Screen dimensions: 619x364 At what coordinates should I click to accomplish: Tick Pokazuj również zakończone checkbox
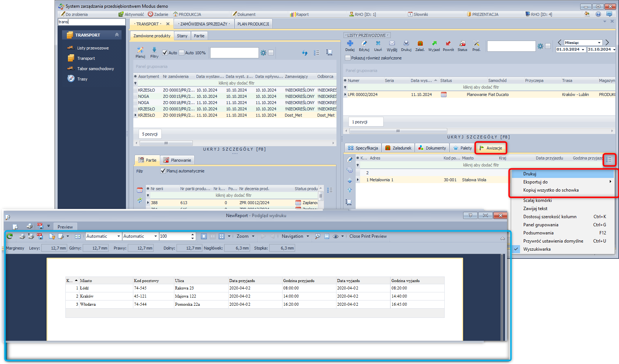click(x=348, y=58)
